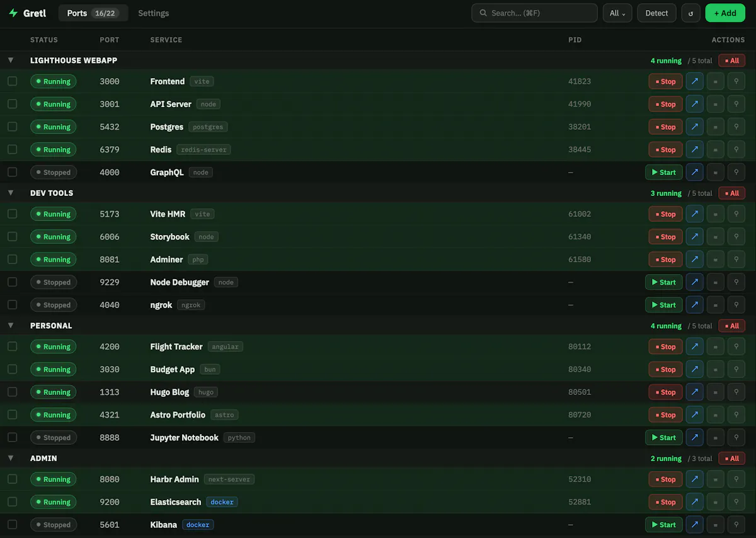Viewport: 756px width, 538px height.
Task: Check the Budget App row checkbox
Action: click(x=12, y=369)
